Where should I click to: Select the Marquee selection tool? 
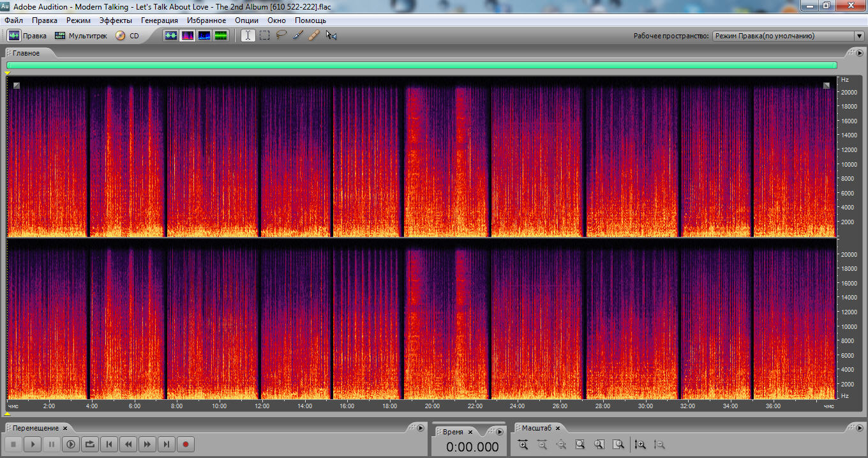point(264,36)
